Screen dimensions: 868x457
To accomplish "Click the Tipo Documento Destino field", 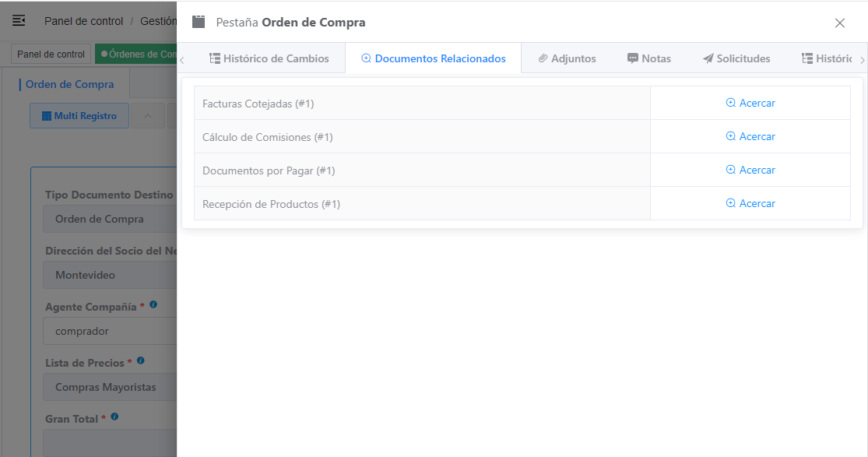I will tap(109, 219).
